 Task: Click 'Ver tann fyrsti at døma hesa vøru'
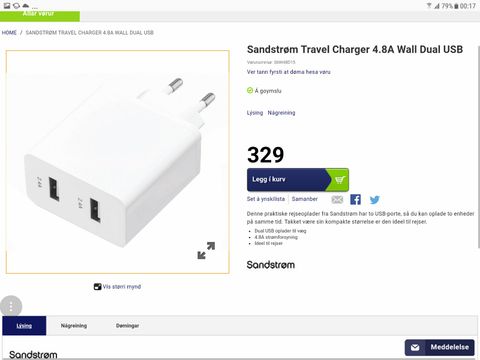(x=289, y=72)
